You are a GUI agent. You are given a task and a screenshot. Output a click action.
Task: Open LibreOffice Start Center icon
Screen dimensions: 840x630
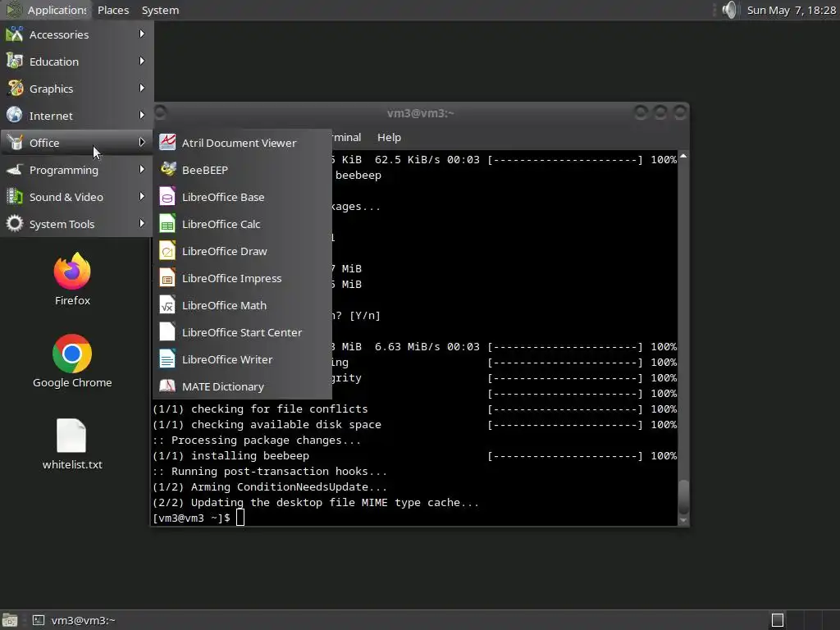click(167, 332)
